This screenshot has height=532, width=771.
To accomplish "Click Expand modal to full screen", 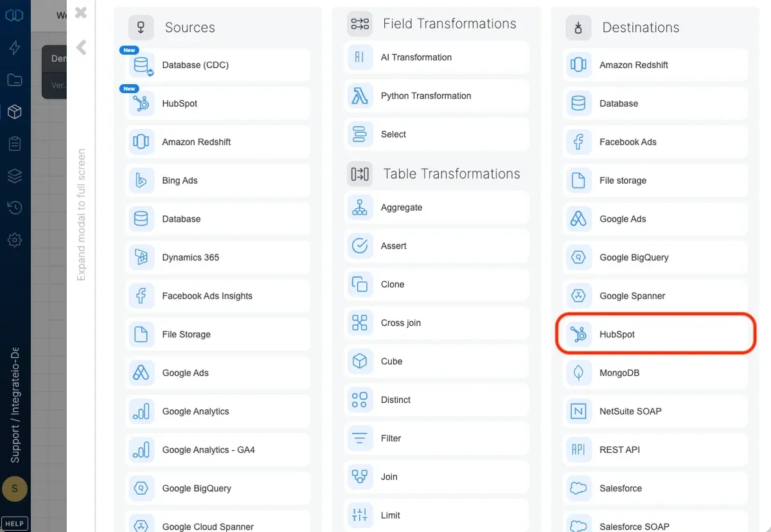I will tap(81, 212).
